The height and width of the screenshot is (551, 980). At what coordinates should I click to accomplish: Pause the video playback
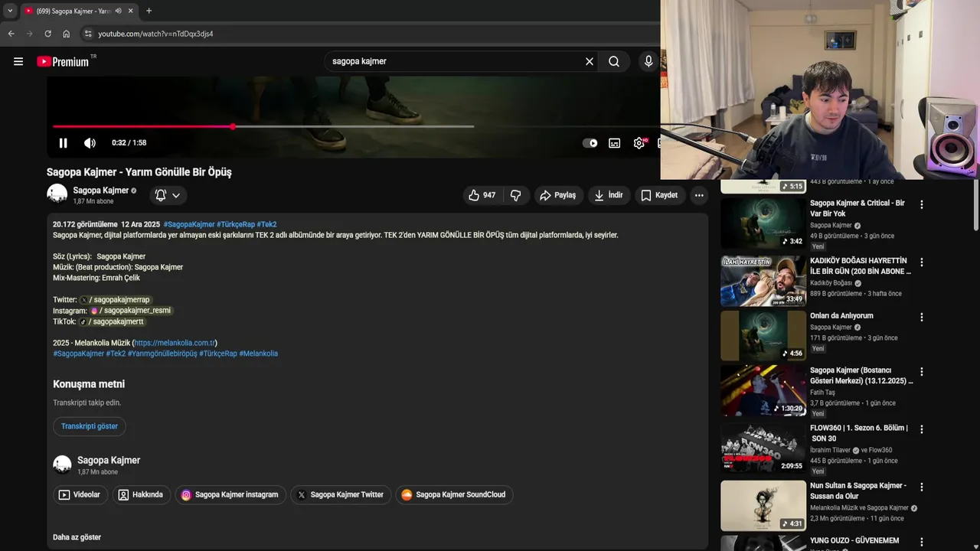click(64, 143)
